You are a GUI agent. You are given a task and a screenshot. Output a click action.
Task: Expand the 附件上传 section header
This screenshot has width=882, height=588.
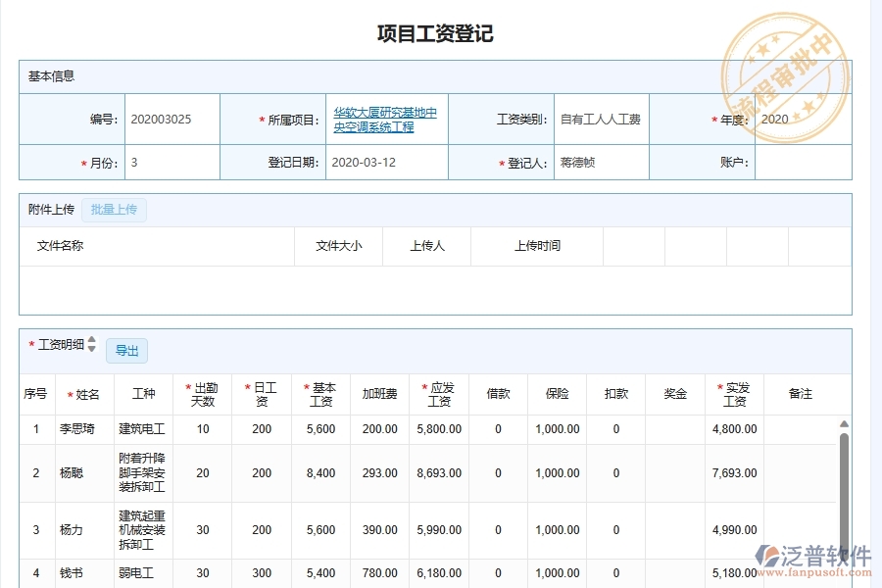50,209
